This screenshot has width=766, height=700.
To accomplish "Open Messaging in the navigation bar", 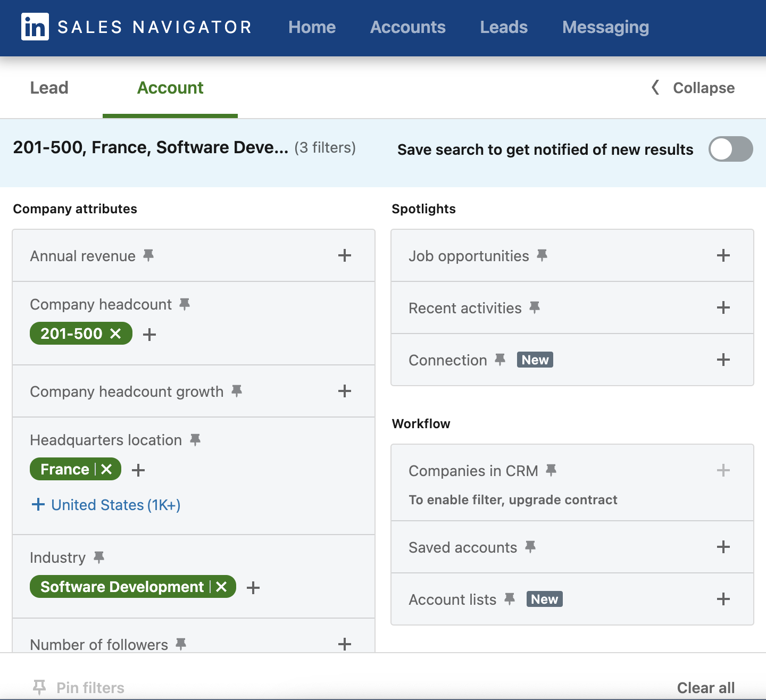I will pos(606,27).
